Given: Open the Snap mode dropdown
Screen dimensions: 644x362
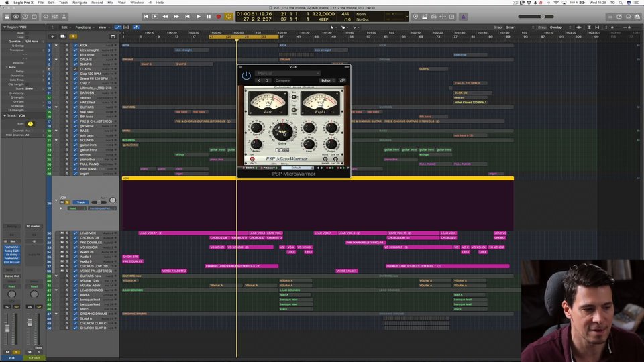Looking at the screenshot, I should coord(521,27).
